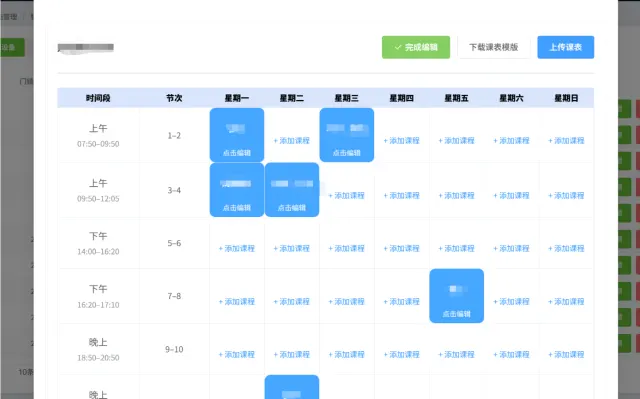Add course for Sunday periods 1-2
Screen dimensions: 640x399
pos(566,141)
